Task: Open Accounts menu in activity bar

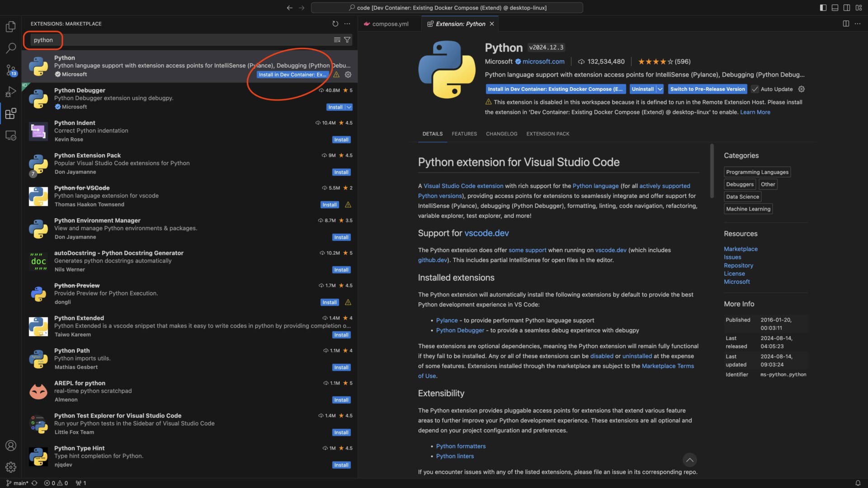Action: click(11, 446)
